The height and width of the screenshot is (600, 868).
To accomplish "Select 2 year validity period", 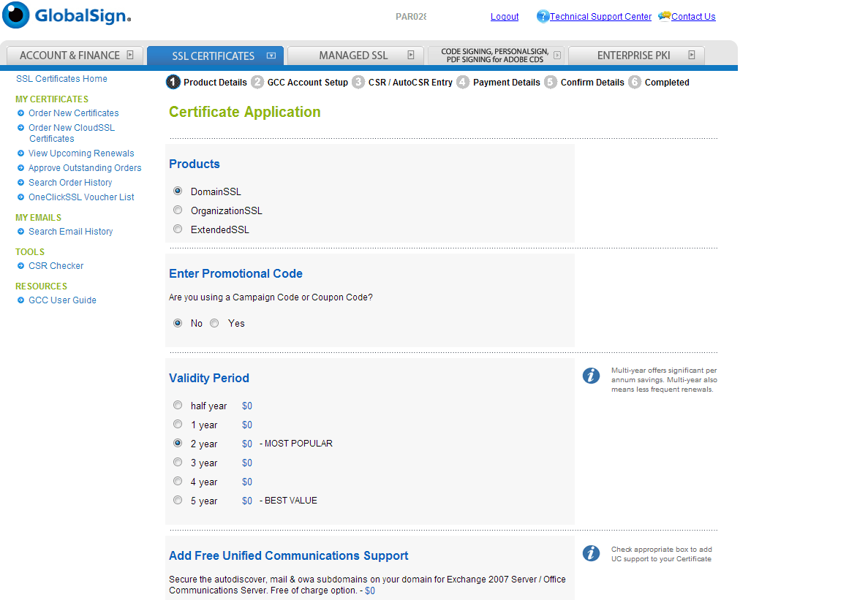I will 178,443.
